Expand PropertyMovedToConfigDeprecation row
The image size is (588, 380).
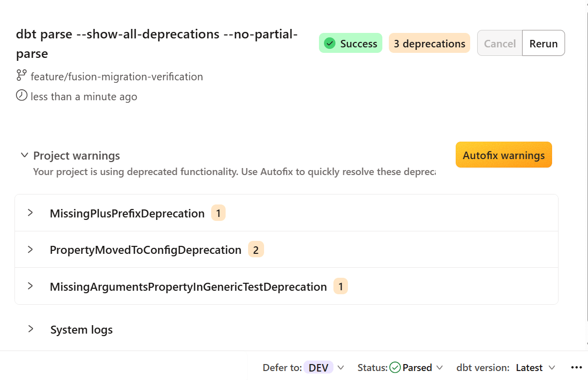click(30, 249)
